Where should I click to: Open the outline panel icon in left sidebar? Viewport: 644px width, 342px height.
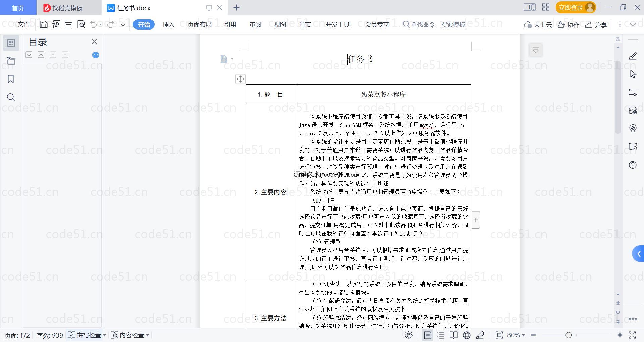(x=11, y=43)
